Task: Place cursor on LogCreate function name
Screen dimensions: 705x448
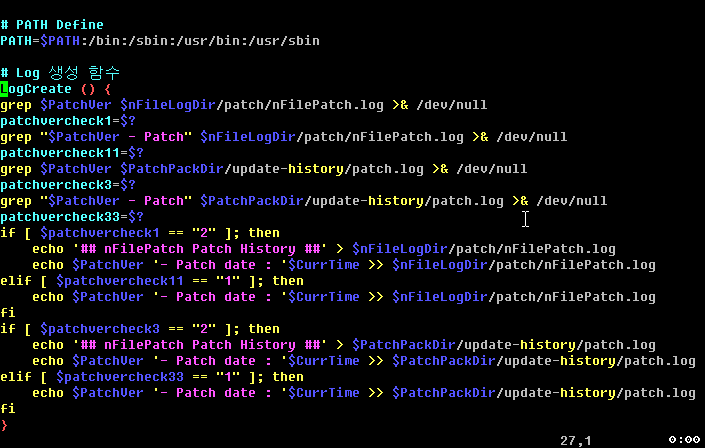Action: tap(36, 89)
